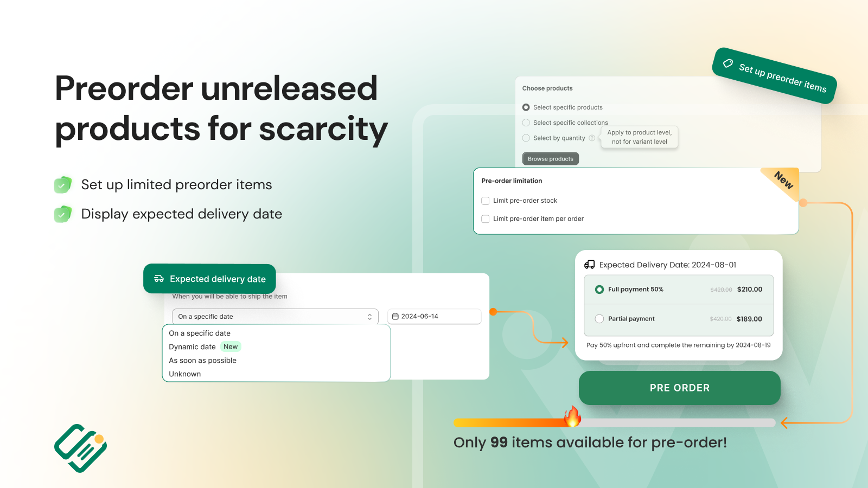
Task: Pick As soon as possible from the list
Action: [x=202, y=361]
